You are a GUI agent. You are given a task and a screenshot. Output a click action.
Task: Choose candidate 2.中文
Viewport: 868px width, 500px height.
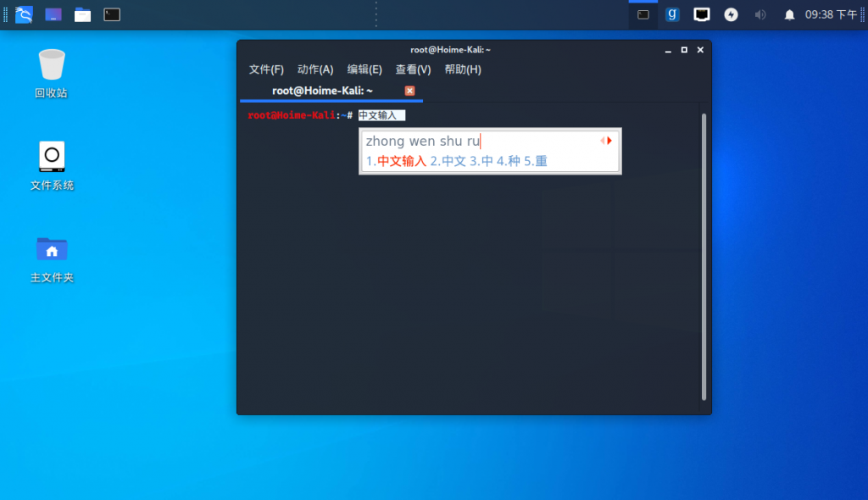coord(448,161)
